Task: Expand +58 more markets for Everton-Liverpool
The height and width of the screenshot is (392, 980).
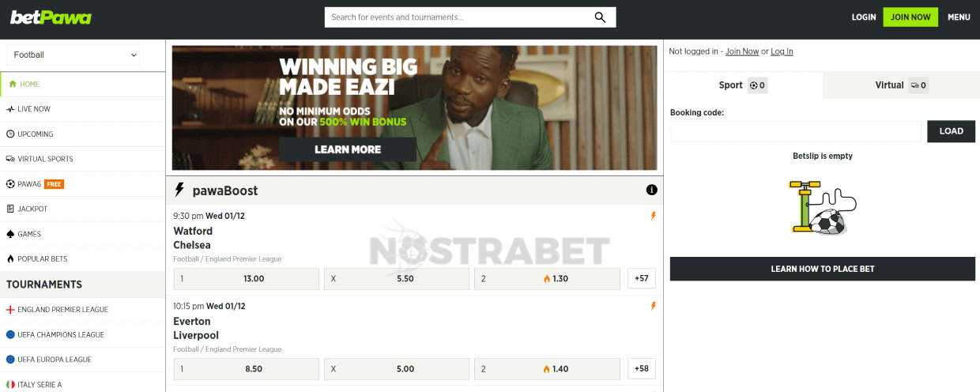Action: [642, 369]
